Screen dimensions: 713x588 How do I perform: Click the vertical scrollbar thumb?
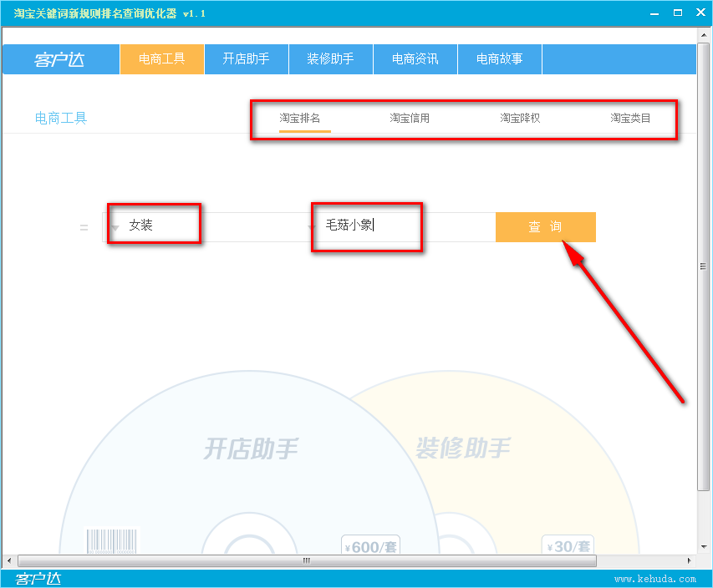[x=704, y=266]
